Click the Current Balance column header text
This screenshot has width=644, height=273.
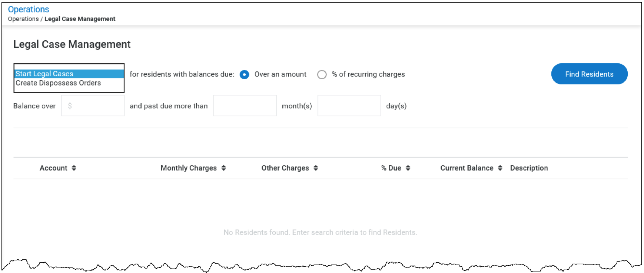[467, 168]
